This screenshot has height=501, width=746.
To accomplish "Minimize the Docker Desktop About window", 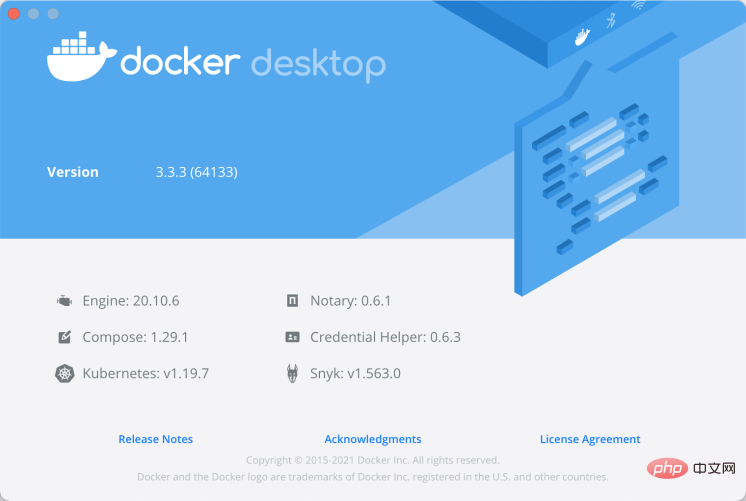I will pos(34,14).
